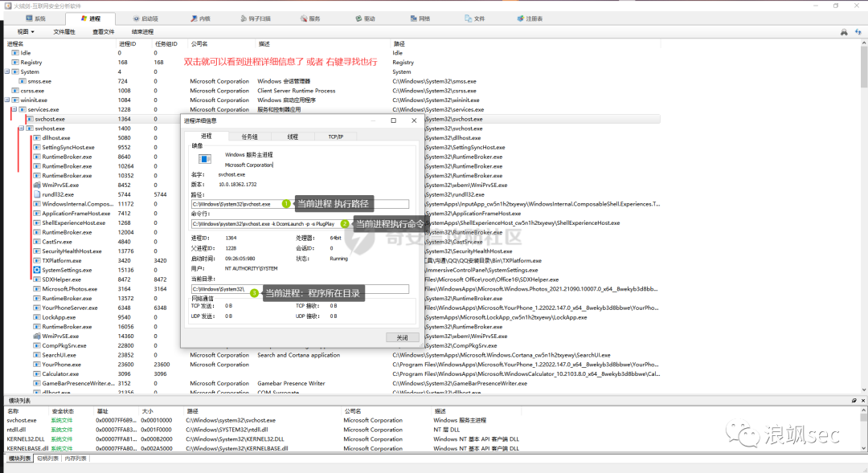Click 查看文件 in the toolbar
Image resolution: width=868 pixels, height=473 pixels.
104,32
